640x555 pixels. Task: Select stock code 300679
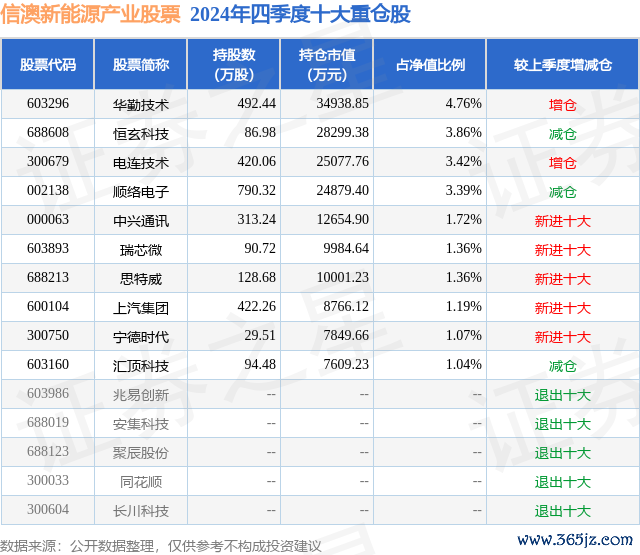tap(48, 162)
